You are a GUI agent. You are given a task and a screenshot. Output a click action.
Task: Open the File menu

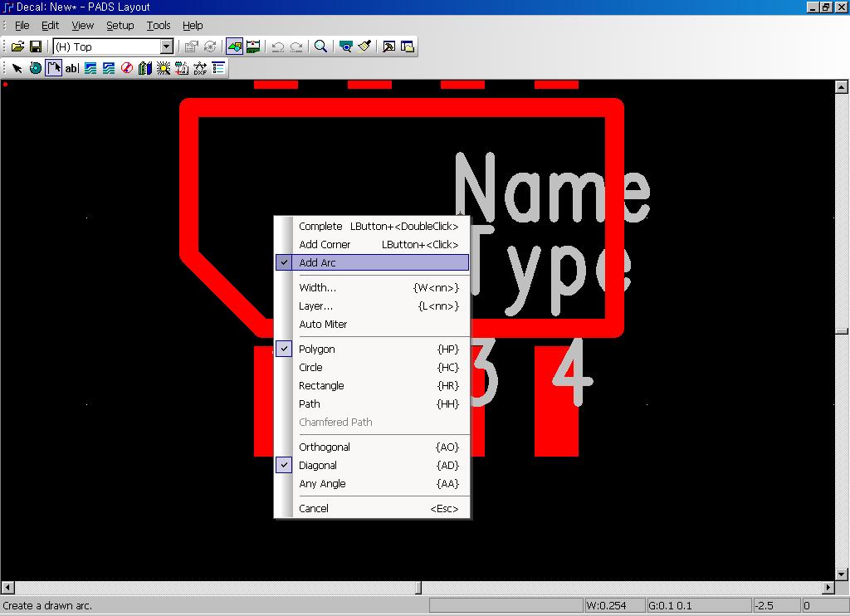22,26
